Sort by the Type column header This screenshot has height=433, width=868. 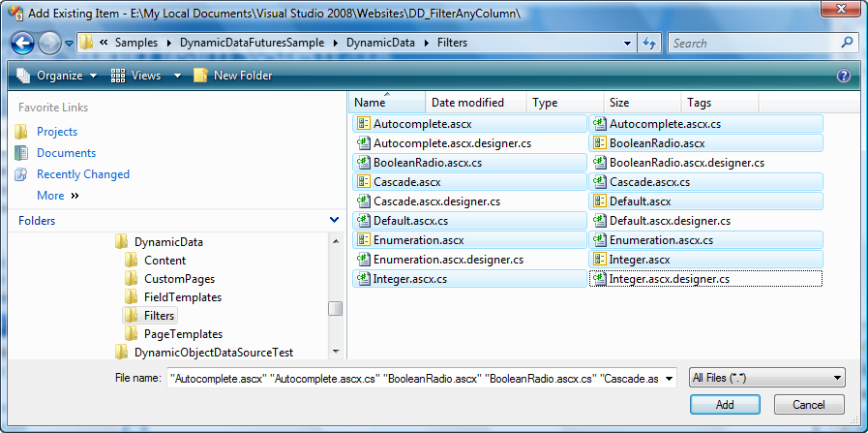pos(565,103)
